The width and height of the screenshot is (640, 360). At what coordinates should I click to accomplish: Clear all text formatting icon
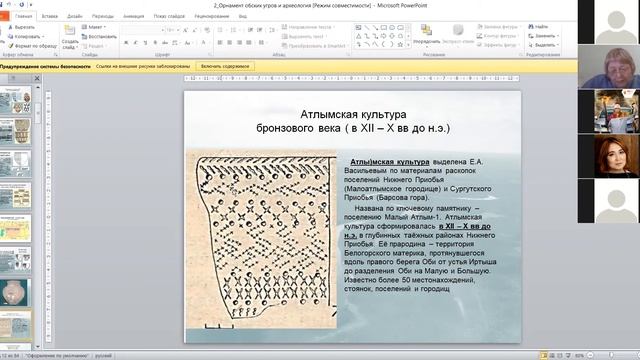pyautogui.click(x=207, y=30)
